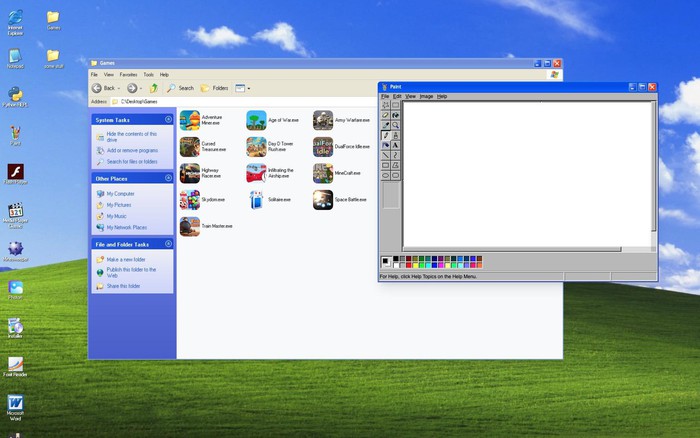Click Train Master.exe game icon
Image resolution: width=700 pixels, height=438 pixels.
[x=190, y=226]
